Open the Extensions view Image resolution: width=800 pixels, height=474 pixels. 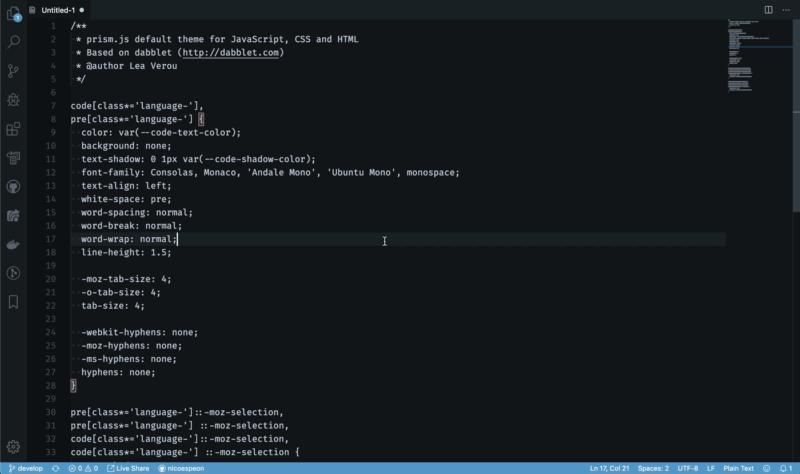(x=14, y=129)
